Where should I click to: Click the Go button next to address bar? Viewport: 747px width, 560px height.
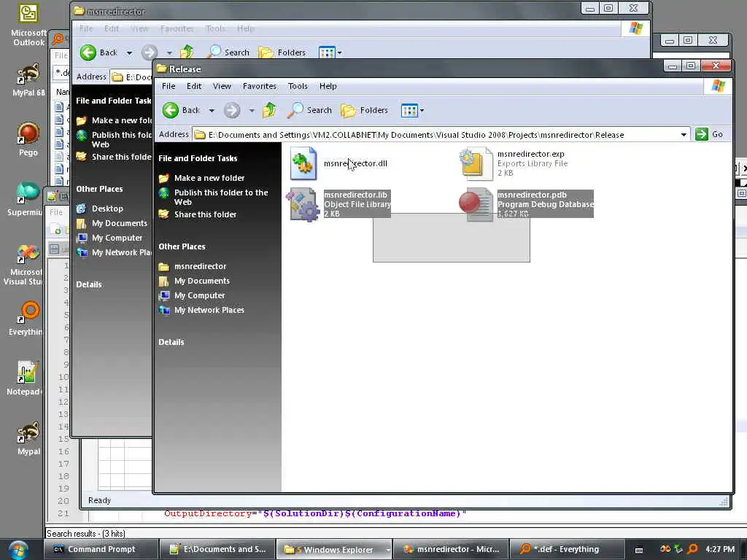709,135
